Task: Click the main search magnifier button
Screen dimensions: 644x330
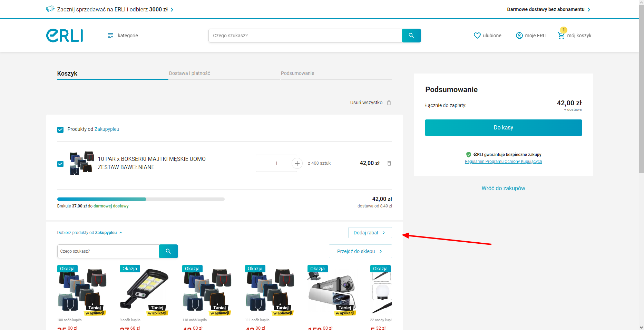Action: click(x=411, y=36)
